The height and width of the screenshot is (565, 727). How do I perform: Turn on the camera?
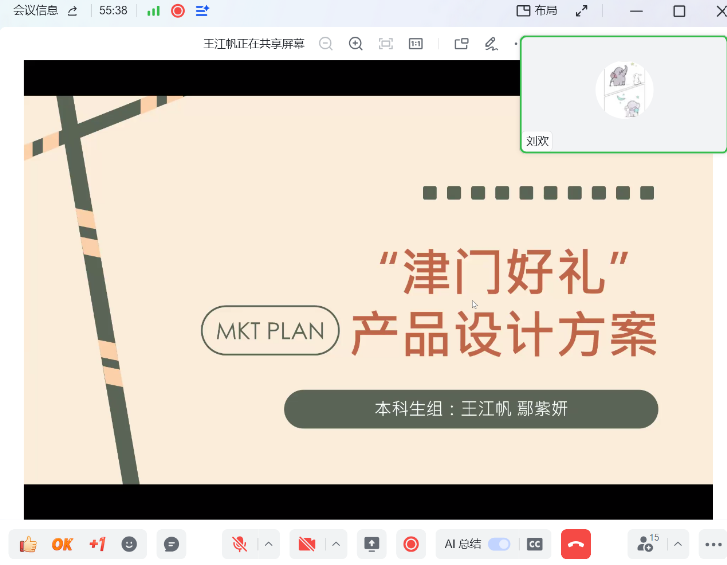point(307,544)
